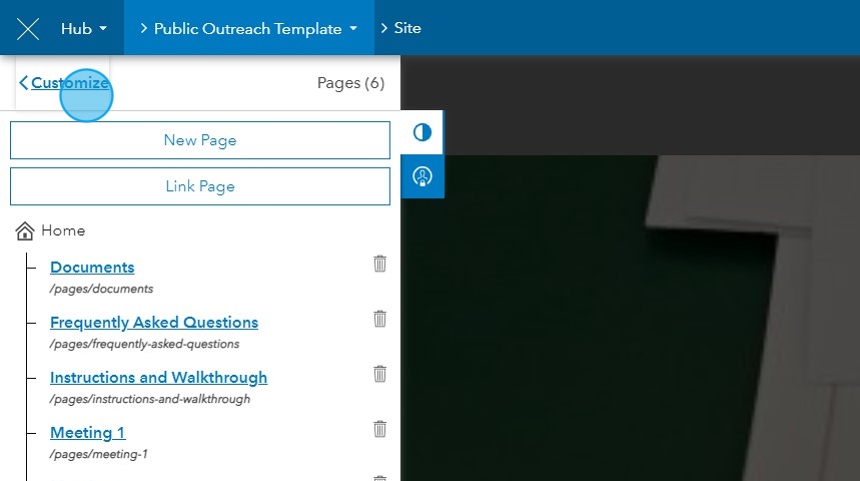Open the Frequently Asked Questions page

pyautogui.click(x=154, y=322)
